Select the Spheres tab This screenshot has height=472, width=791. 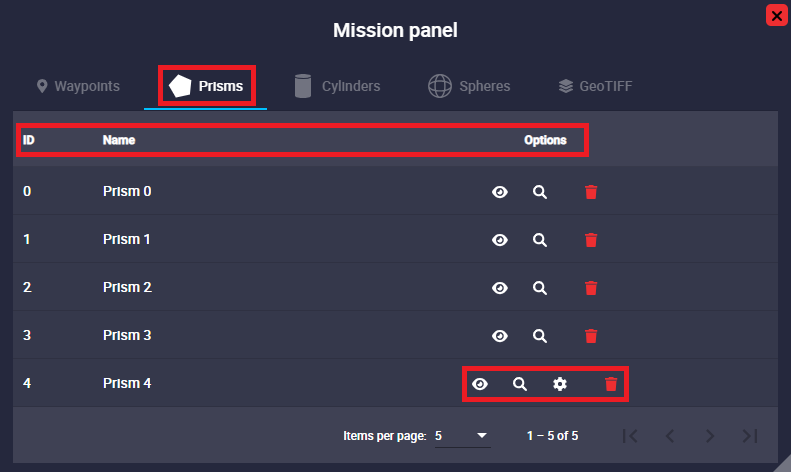coord(469,86)
